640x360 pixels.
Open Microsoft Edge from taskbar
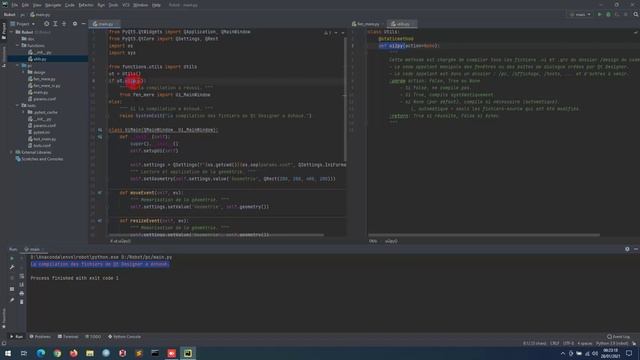tap(41, 353)
